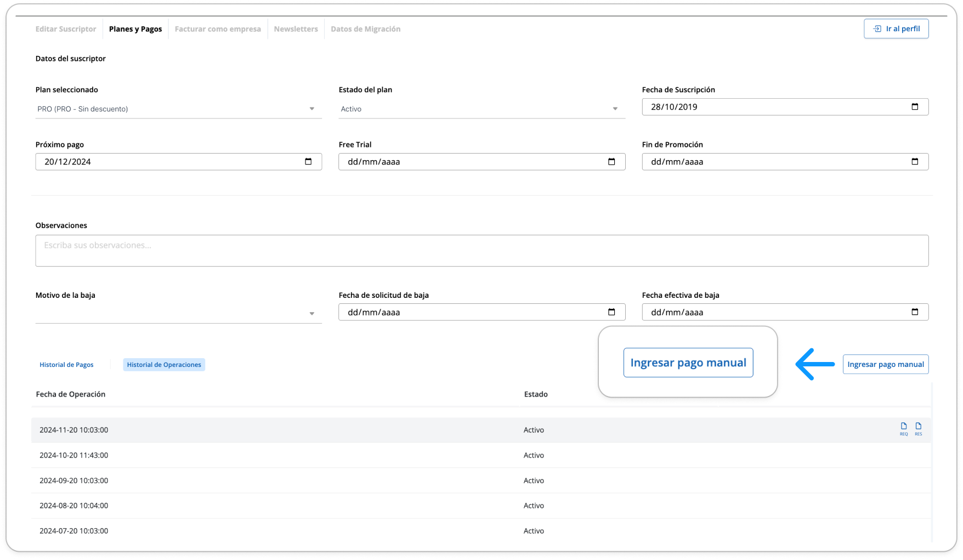Viewport: 963px width, 560px height.
Task: Click the Ir al perfil button
Action: pyautogui.click(x=896, y=29)
